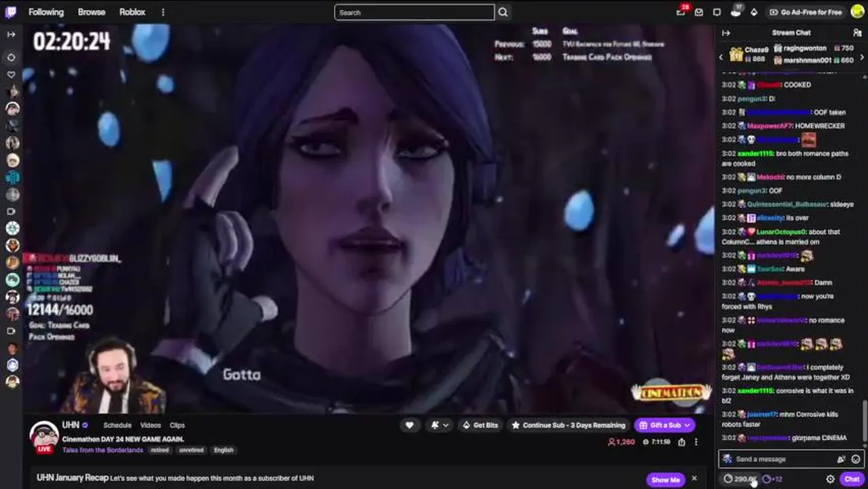
Task: Switch to the Clips tab
Action: pos(177,425)
